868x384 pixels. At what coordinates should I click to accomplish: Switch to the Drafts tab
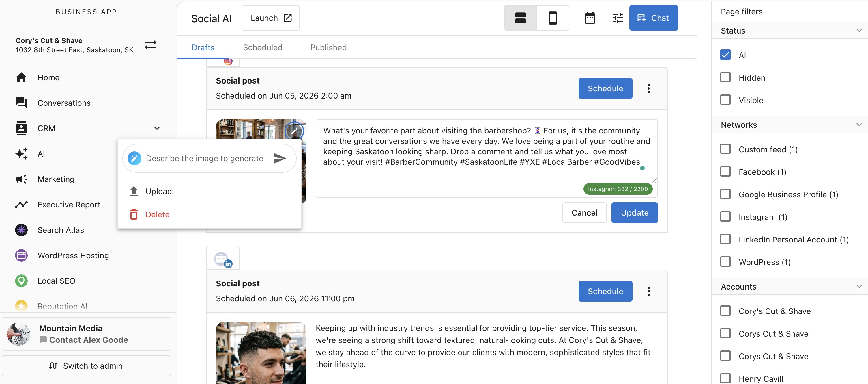(203, 48)
